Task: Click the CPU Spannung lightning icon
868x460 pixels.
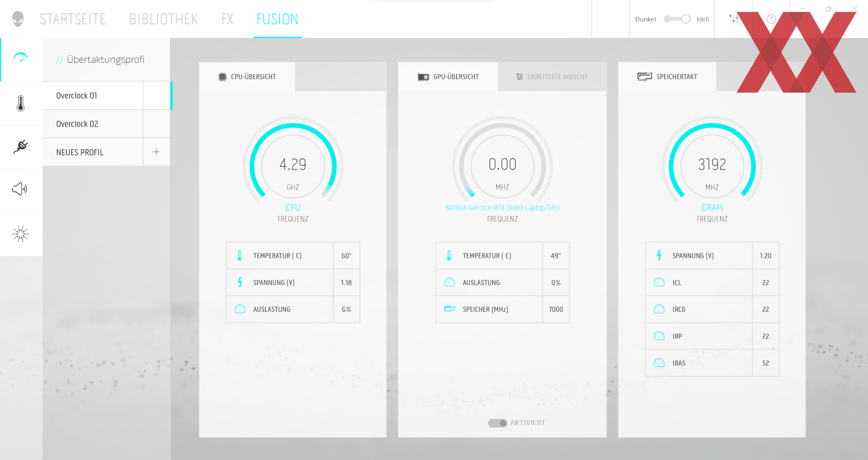Action: (240, 282)
